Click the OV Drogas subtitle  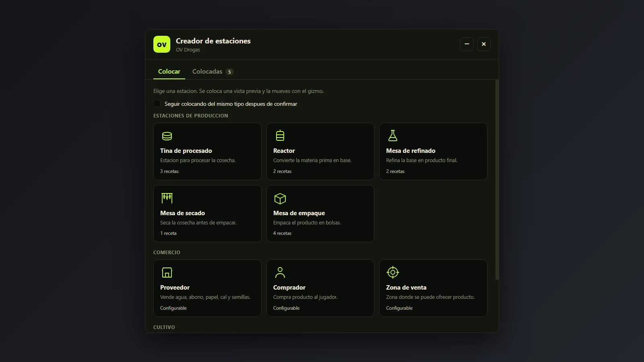(188, 50)
